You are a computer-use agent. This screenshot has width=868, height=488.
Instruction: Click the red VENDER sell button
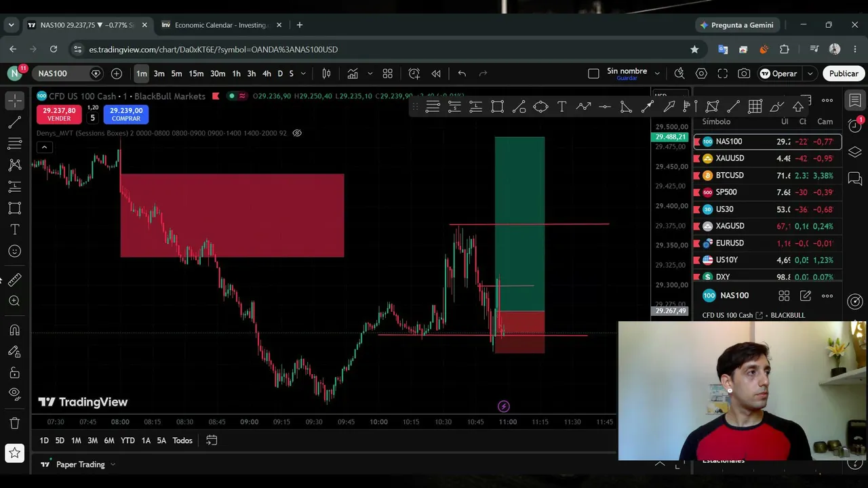pyautogui.click(x=59, y=114)
